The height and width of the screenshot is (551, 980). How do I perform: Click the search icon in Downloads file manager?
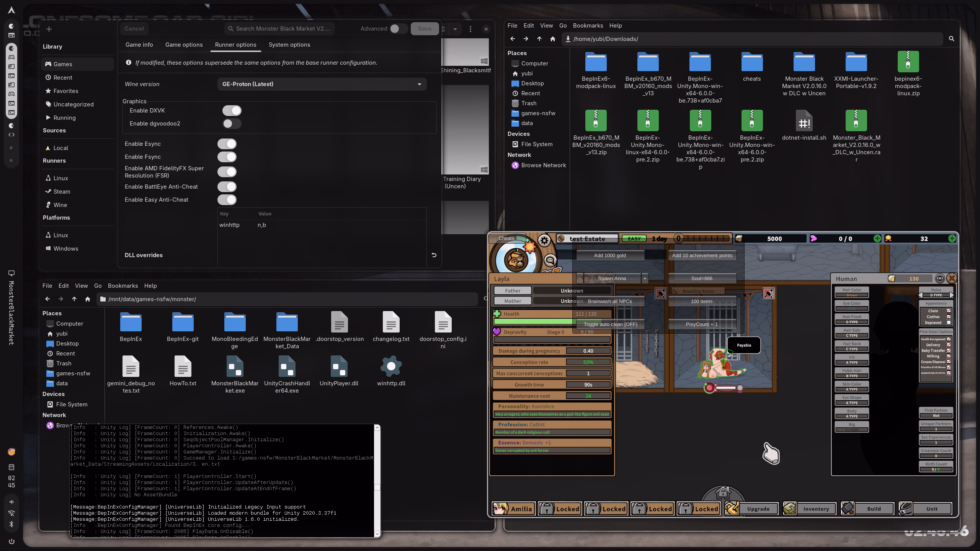click(951, 39)
